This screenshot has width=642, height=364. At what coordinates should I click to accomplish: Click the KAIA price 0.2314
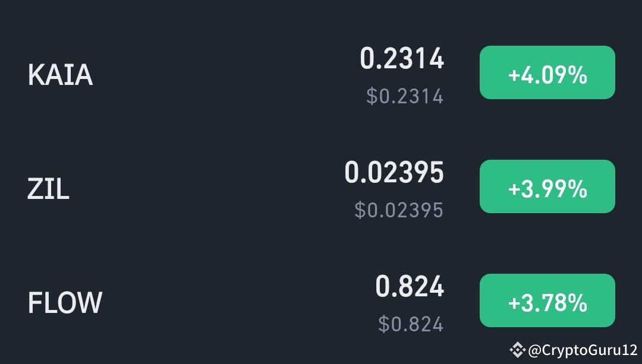[403, 58]
